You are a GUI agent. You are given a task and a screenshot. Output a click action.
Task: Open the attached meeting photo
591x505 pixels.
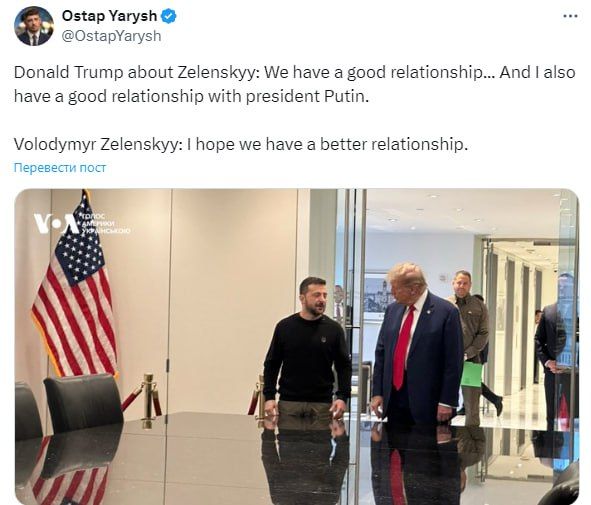pos(297,347)
